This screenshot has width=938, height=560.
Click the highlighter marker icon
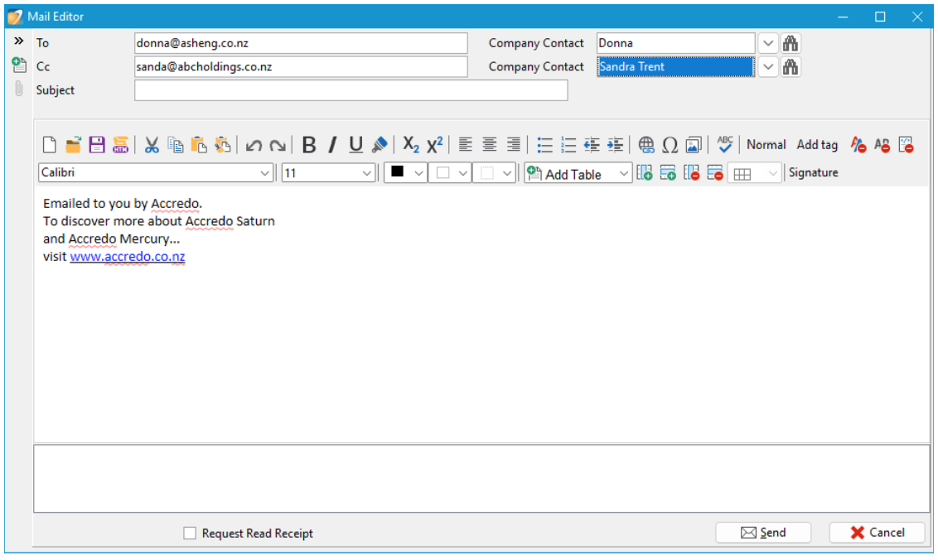(380, 145)
